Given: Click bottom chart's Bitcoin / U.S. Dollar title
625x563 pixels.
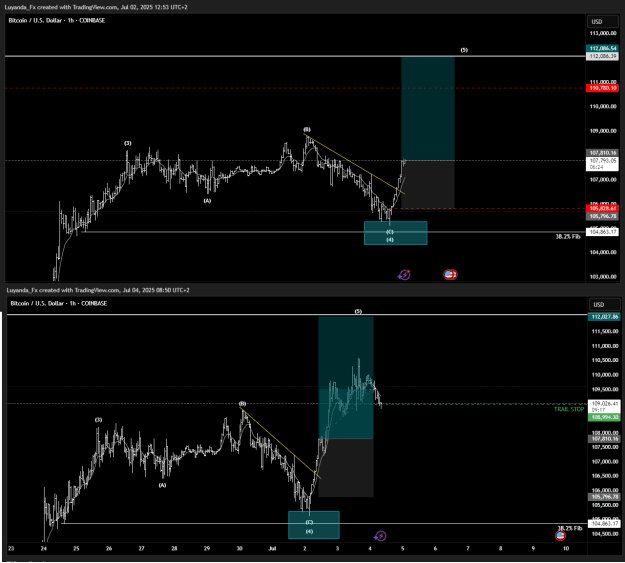Looking at the screenshot, I should (x=59, y=303).
